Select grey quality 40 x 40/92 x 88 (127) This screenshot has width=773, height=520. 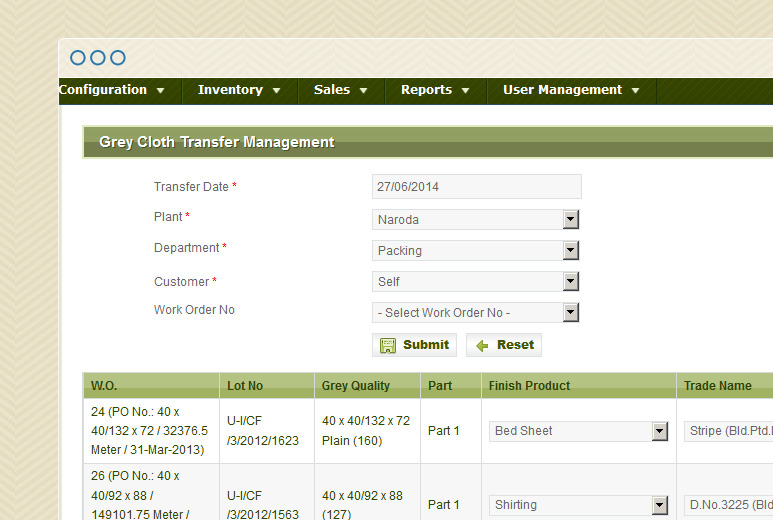click(x=367, y=492)
